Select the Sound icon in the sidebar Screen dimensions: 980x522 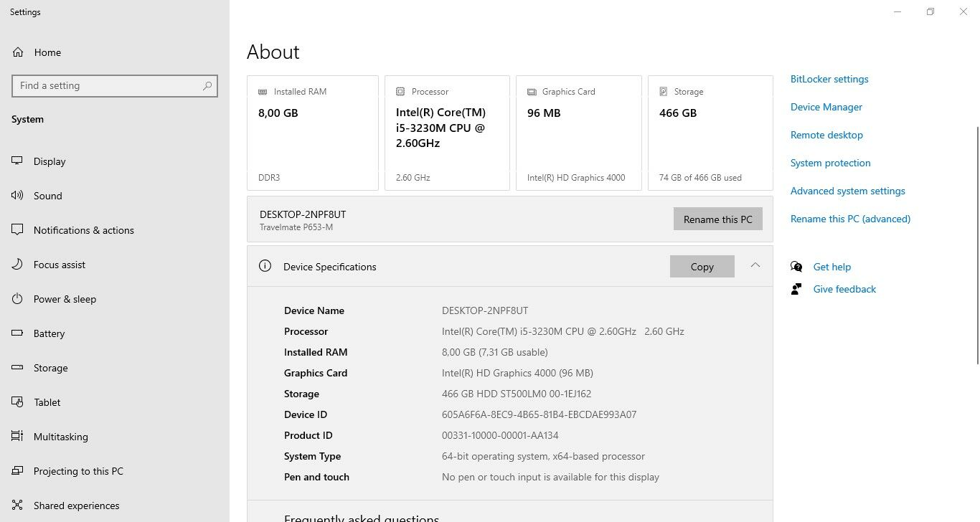[x=17, y=196]
